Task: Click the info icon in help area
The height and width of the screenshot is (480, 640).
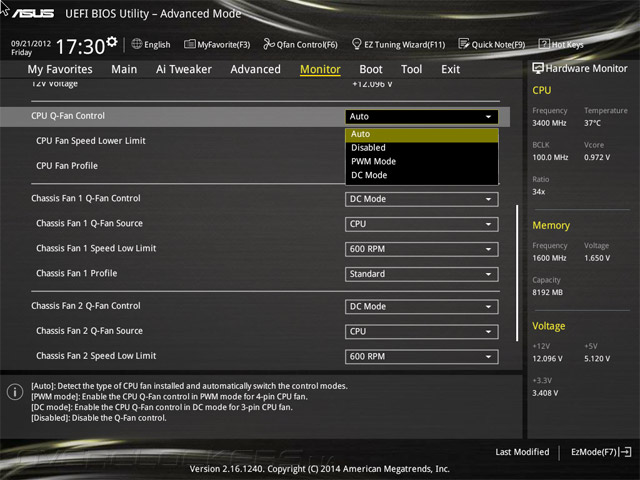Action: pyautogui.click(x=15, y=392)
